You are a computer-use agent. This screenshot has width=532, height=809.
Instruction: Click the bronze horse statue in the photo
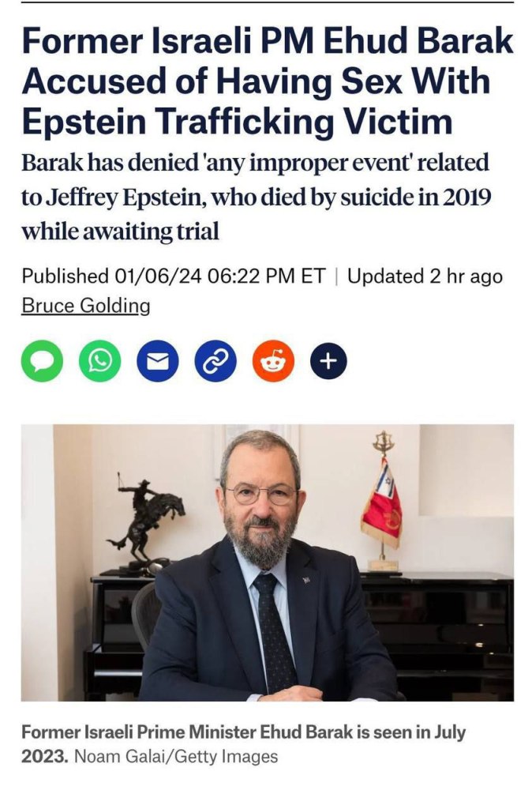(148, 517)
